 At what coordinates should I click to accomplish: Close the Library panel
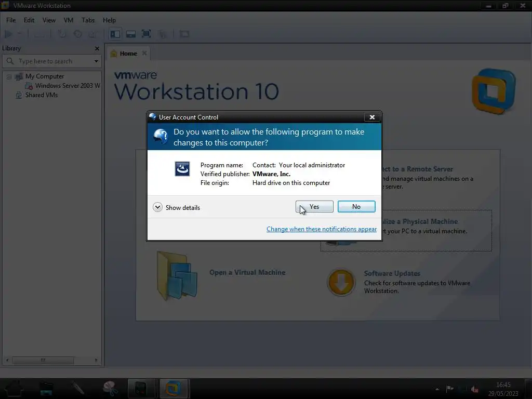(x=97, y=48)
